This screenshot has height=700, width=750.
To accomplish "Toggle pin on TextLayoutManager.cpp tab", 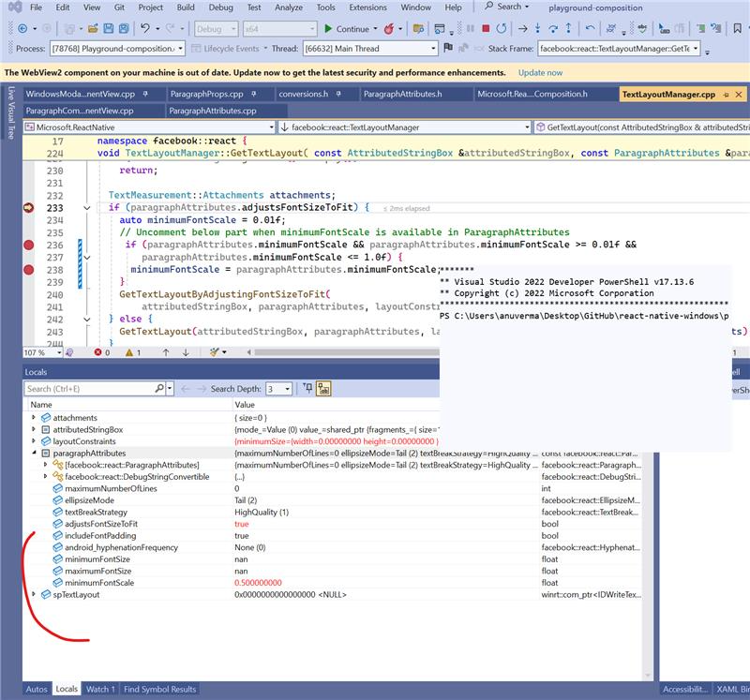I will (x=726, y=95).
